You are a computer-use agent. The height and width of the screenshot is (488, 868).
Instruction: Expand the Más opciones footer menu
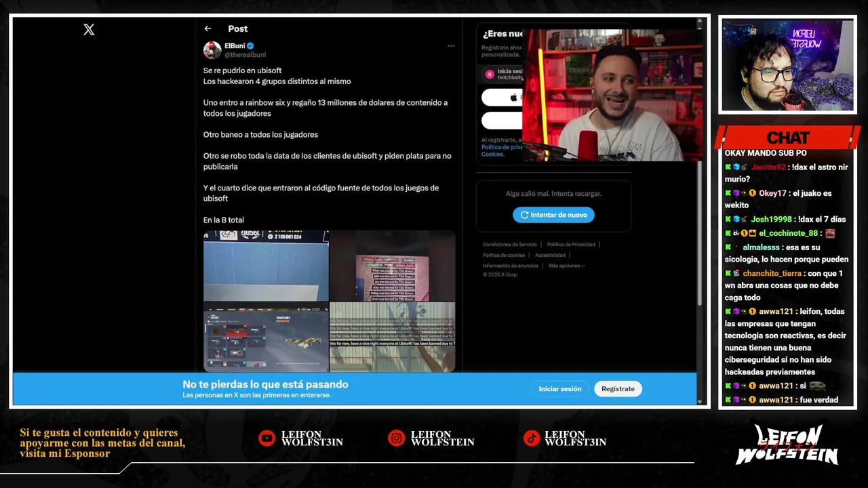pyautogui.click(x=566, y=266)
